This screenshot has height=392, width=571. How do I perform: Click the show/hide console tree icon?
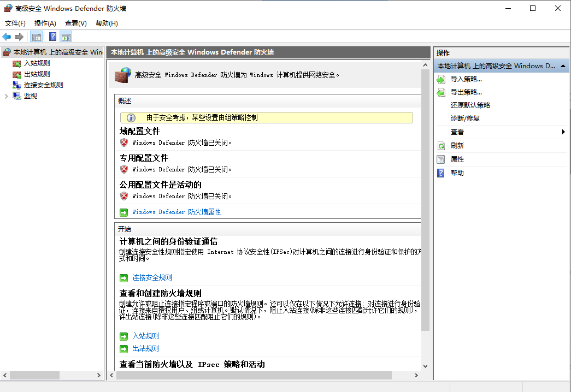[x=37, y=37]
